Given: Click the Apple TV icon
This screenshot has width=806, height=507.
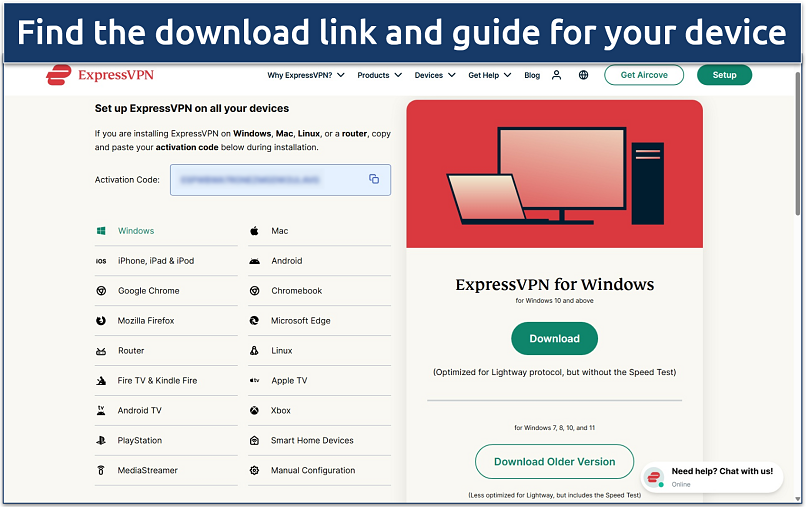Looking at the screenshot, I should tap(254, 381).
